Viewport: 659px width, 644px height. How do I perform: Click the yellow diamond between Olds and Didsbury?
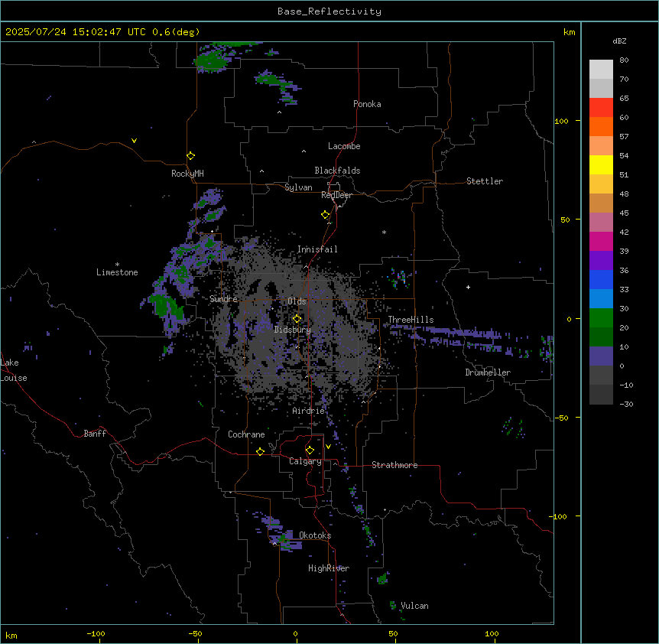tap(297, 319)
